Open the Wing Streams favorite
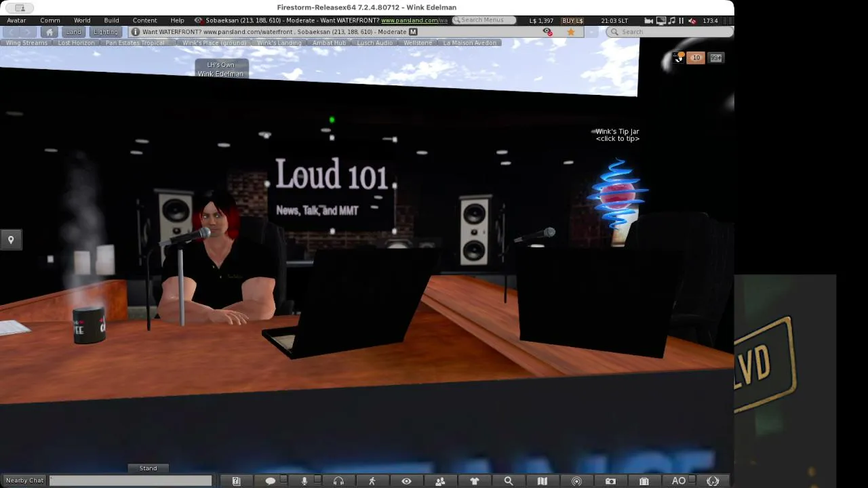Screen dimensions: 868x488 (x=26, y=43)
